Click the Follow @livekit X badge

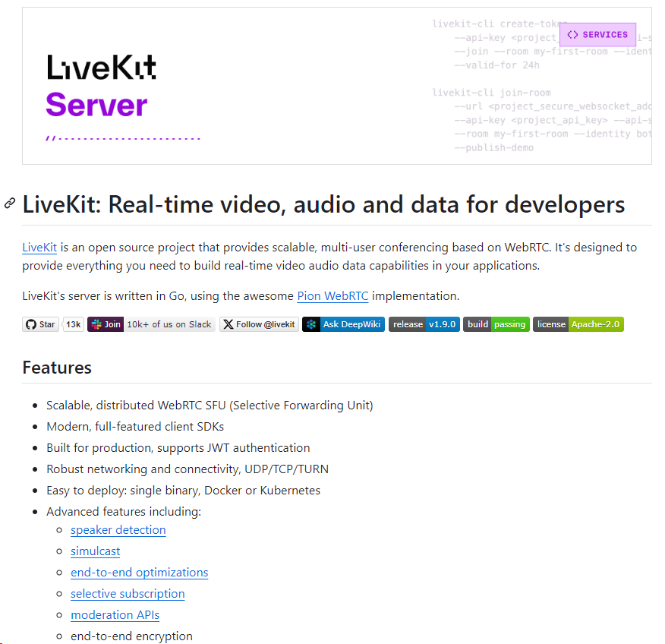[x=259, y=324]
